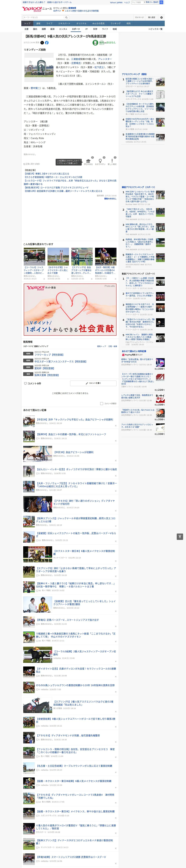Share article on Facebook icon
This screenshot has height=868, width=186.
coord(47,43)
